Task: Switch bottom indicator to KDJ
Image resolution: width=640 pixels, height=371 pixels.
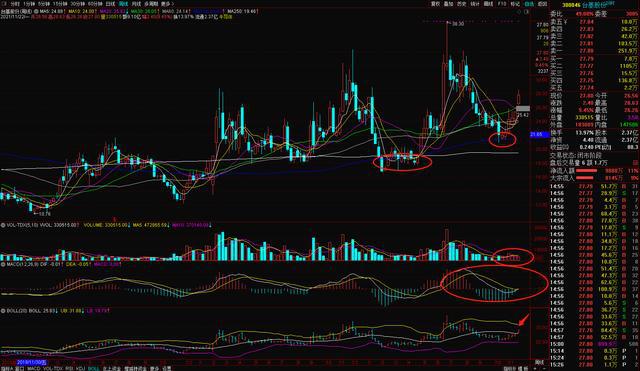Action: (80, 368)
